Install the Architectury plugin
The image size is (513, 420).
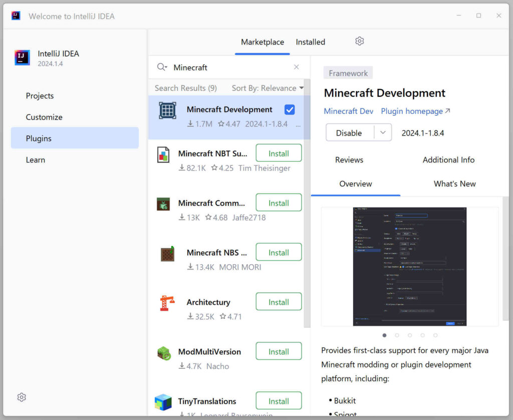pyautogui.click(x=279, y=302)
